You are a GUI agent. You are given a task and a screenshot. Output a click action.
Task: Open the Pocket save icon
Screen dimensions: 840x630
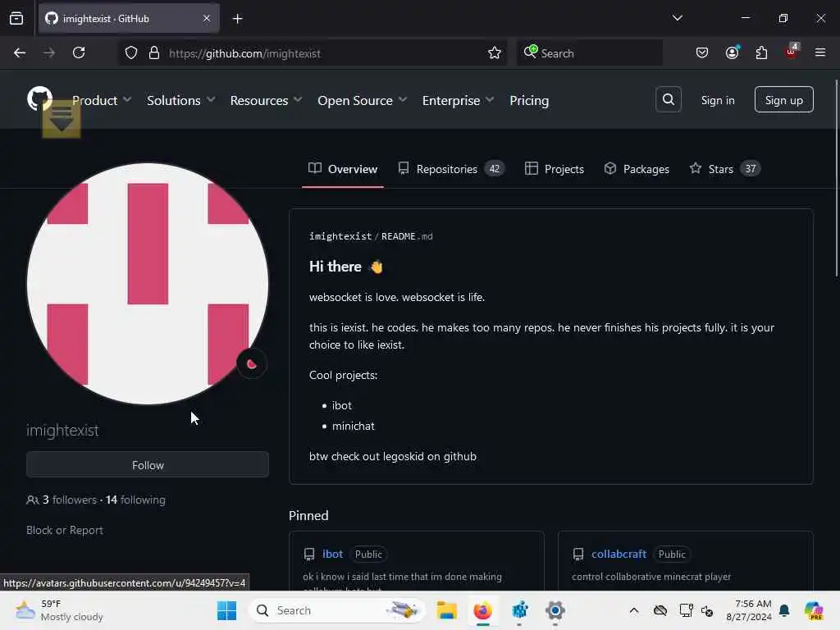(702, 53)
